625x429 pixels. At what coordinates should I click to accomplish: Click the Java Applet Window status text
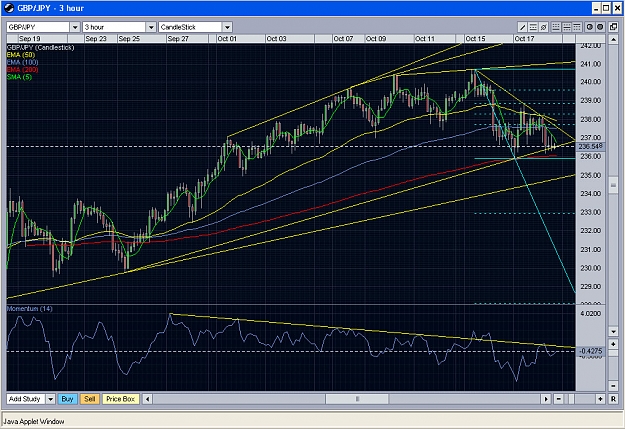34,421
